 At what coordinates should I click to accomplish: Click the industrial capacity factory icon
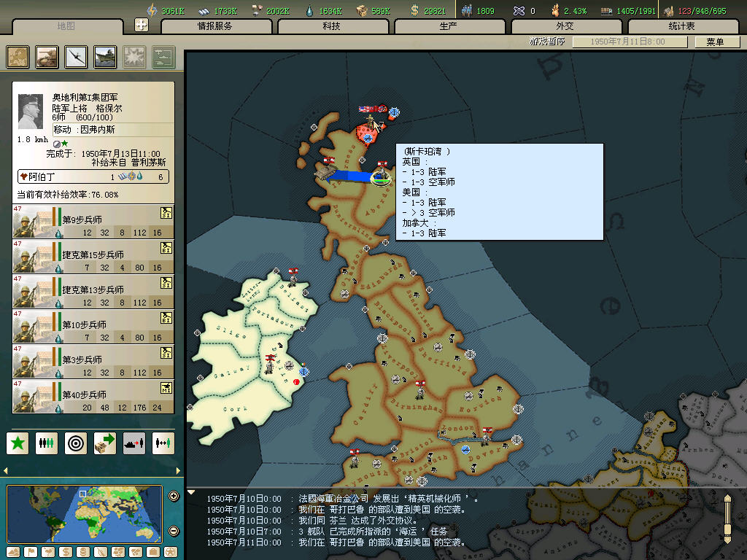coord(669,10)
